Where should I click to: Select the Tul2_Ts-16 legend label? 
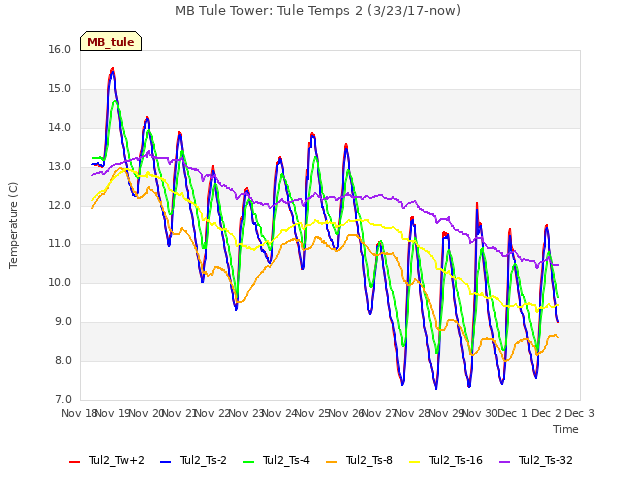(456, 460)
